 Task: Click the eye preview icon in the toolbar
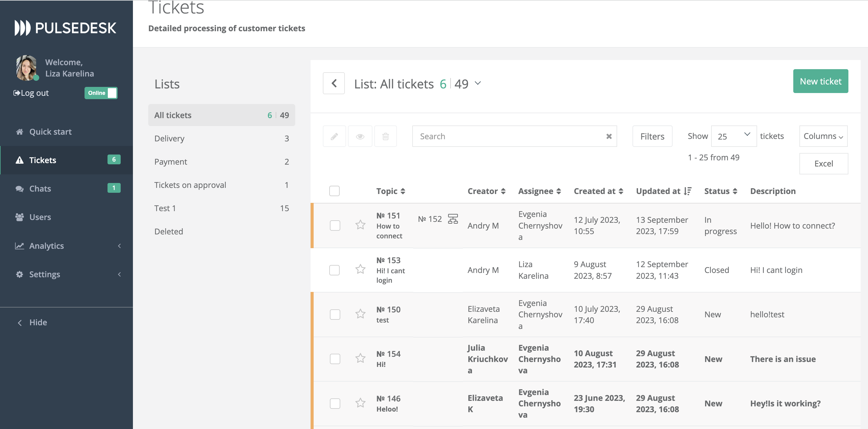point(360,136)
